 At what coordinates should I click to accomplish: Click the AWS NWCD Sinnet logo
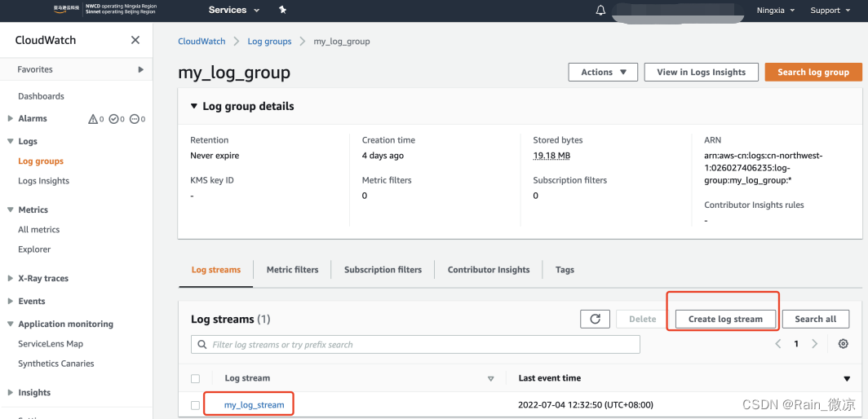tap(105, 10)
